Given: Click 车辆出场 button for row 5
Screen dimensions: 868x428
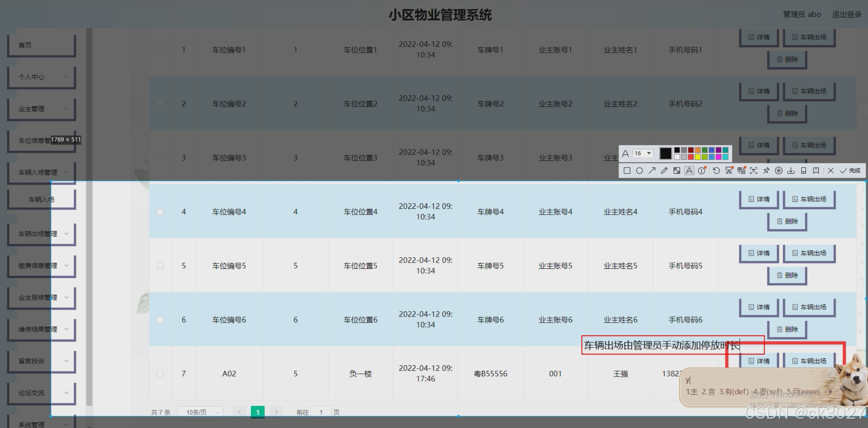Looking at the screenshot, I should pyautogui.click(x=809, y=253).
